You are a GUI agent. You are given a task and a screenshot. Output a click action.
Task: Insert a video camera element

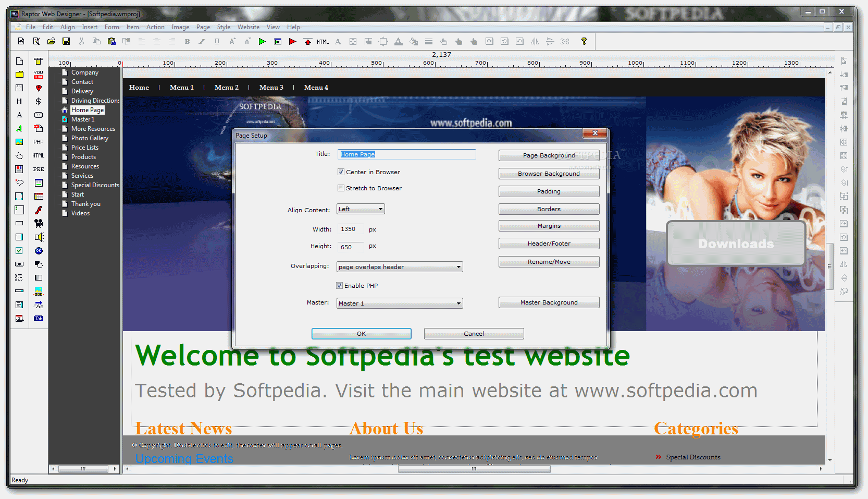point(39,223)
